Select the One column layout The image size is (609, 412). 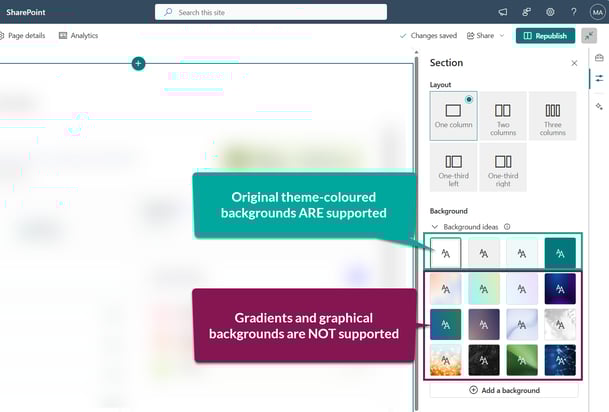point(453,116)
